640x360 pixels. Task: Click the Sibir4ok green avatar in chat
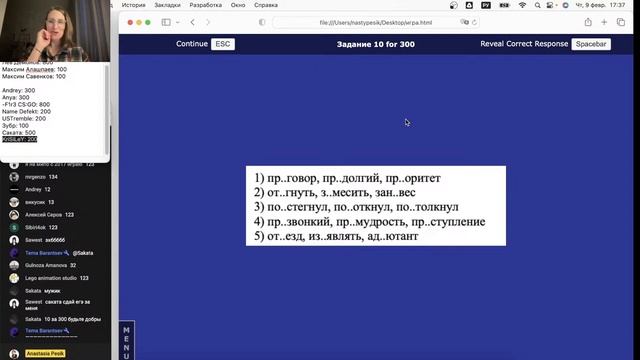[14, 227]
